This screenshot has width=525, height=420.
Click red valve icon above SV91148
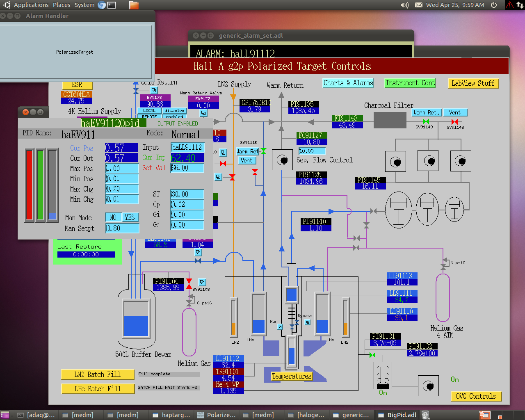point(454,121)
